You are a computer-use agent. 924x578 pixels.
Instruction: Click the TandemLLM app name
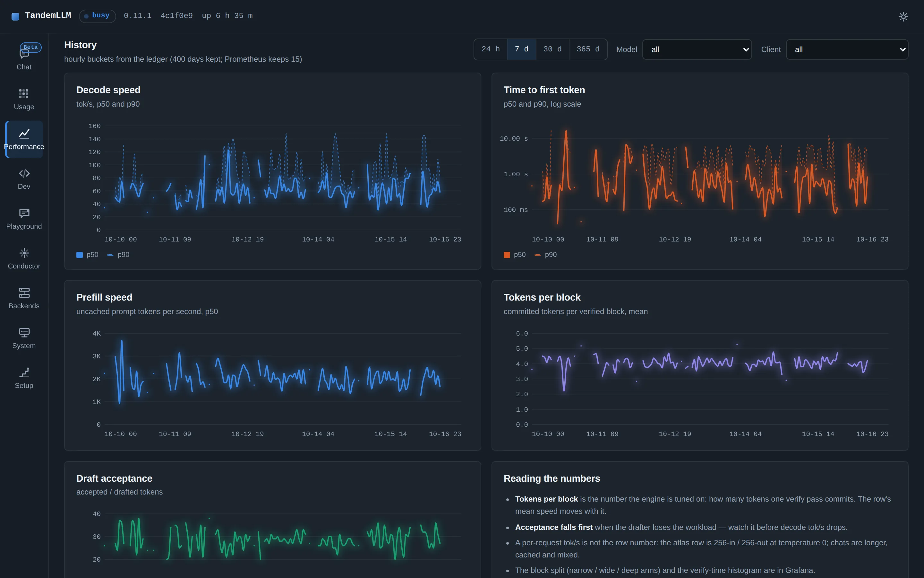pos(48,16)
